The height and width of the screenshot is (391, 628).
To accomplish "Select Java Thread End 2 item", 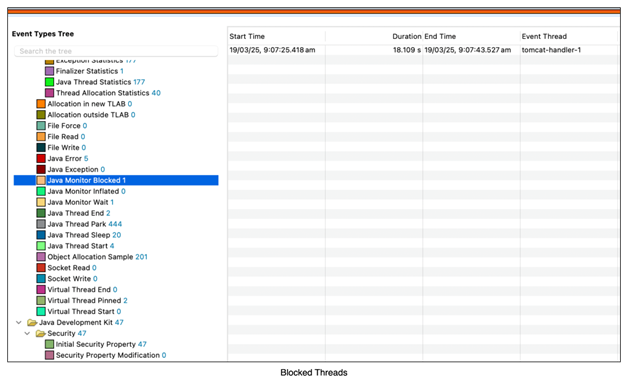I will (x=79, y=213).
